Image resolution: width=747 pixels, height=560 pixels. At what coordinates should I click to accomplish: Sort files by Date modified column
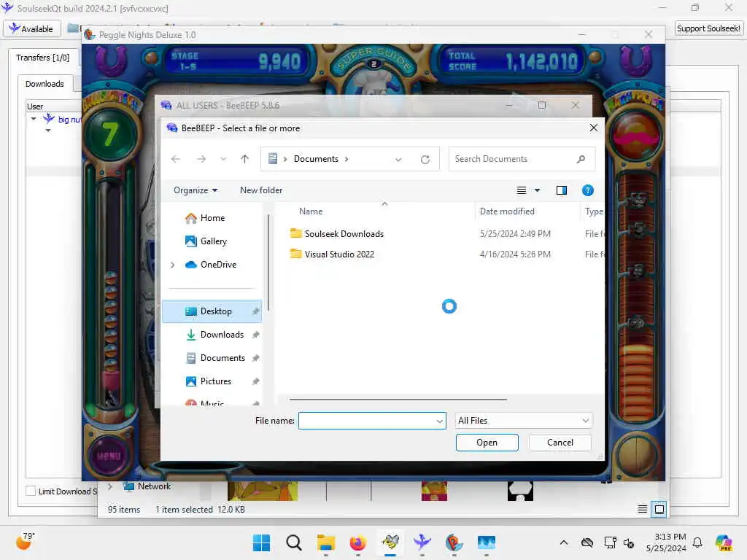click(507, 211)
